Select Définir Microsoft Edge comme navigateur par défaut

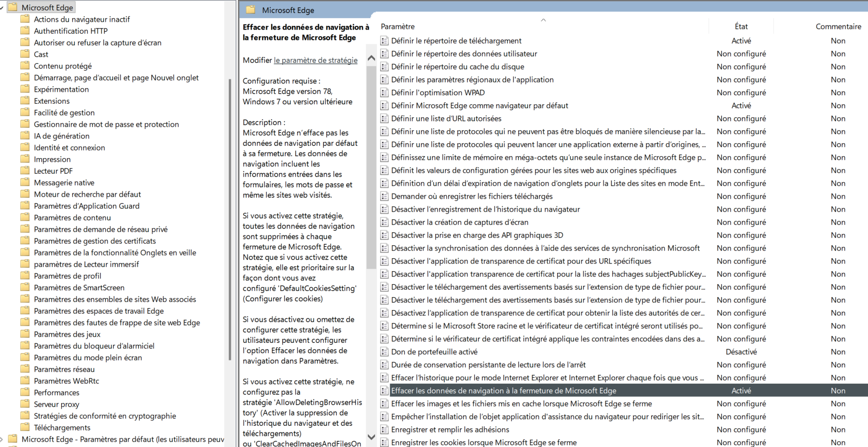point(479,105)
